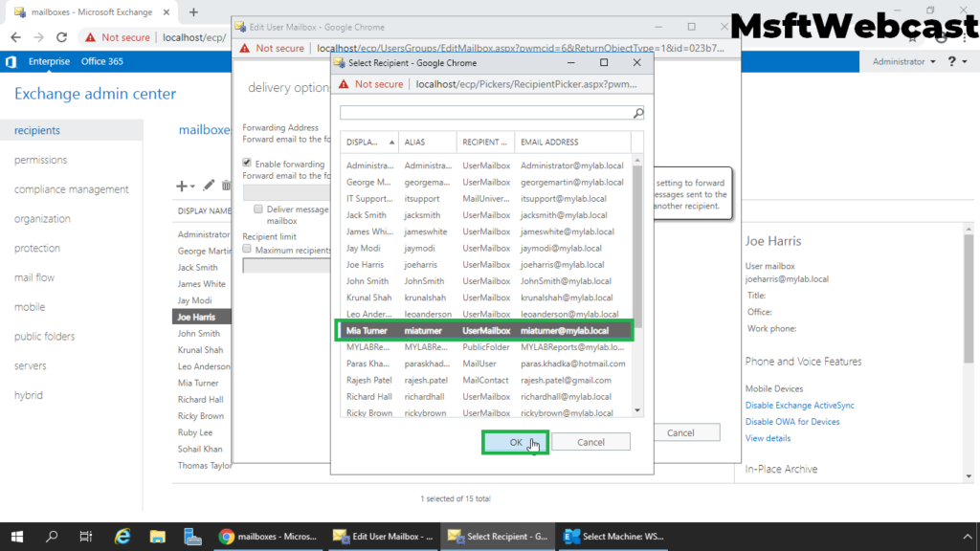The width and height of the screenshot is (980, 551).
Task: Switch to the Office 365 tab
Action: click(x=101, y=61)
